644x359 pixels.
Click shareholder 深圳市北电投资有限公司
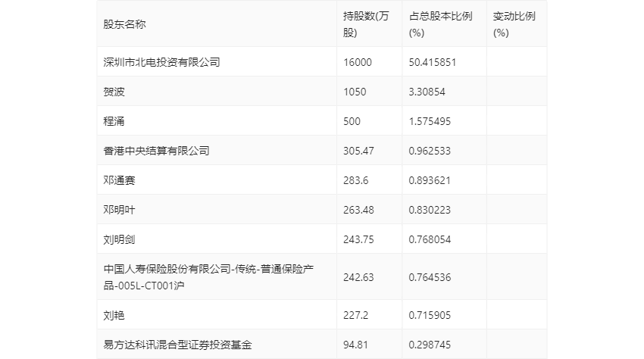click(162, 62)
